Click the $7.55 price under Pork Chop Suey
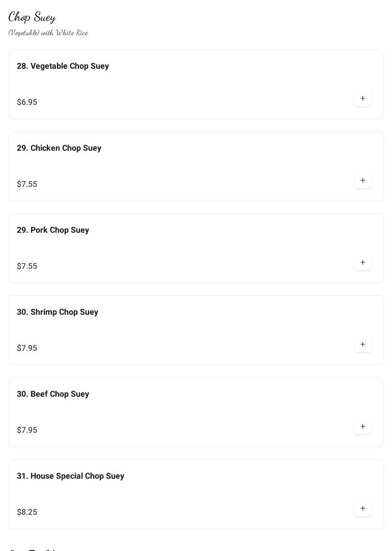 (27, 266)
